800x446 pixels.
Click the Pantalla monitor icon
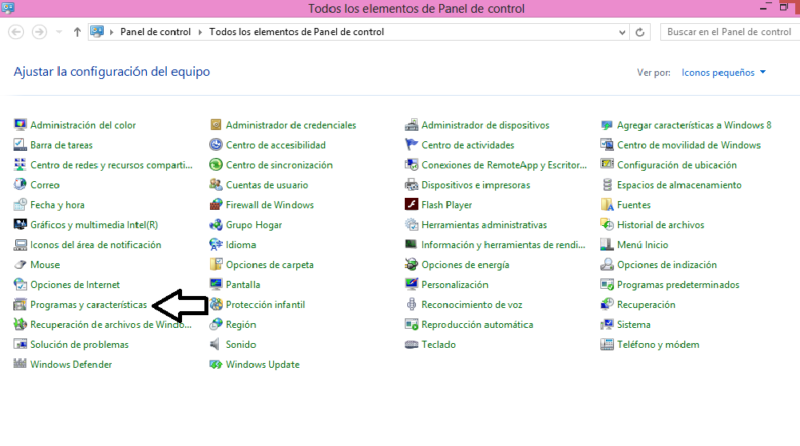pos(216,284)
